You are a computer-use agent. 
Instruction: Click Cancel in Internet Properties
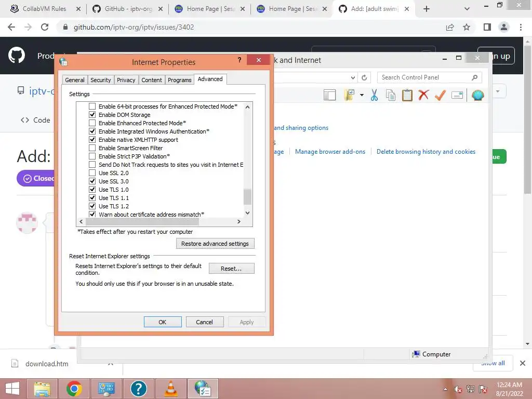click(204, 322)
